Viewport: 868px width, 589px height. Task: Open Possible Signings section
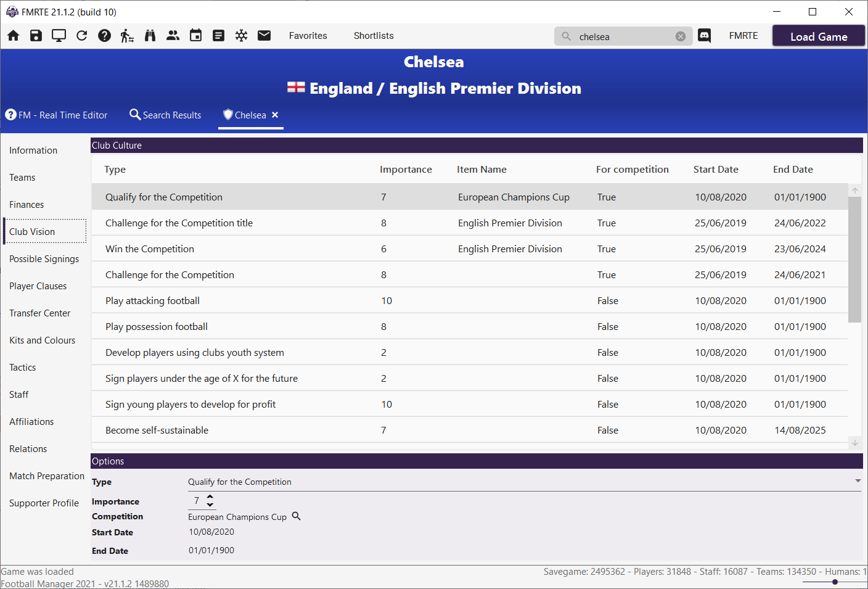click(44, 259)
